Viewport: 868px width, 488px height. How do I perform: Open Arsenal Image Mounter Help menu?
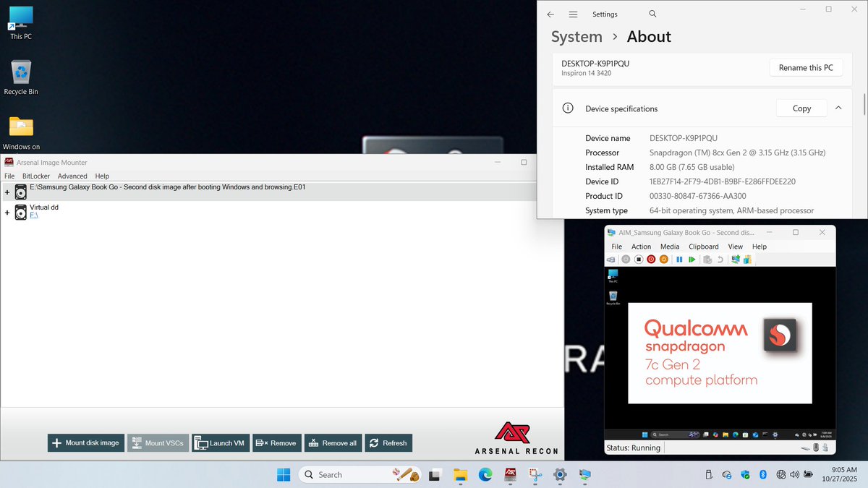102,176
